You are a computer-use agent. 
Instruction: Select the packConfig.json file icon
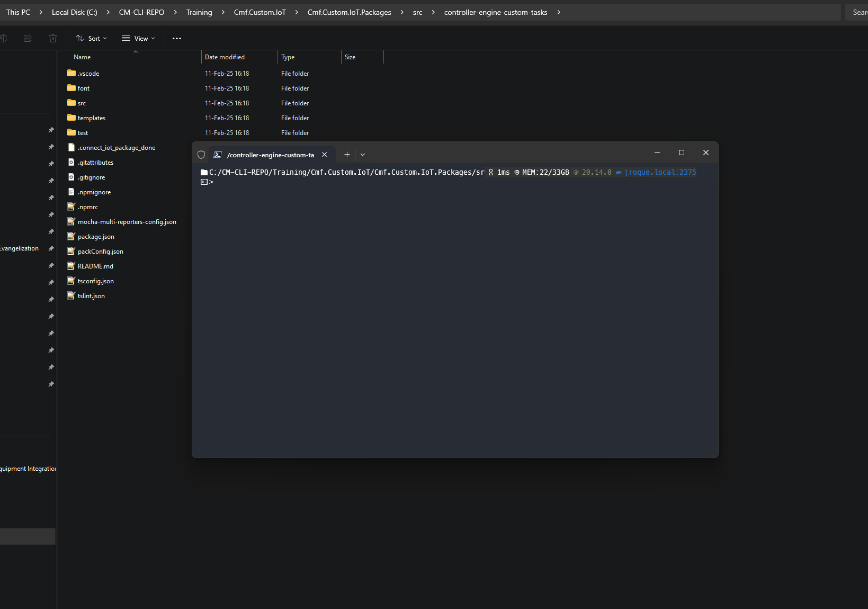pos(71,251)
